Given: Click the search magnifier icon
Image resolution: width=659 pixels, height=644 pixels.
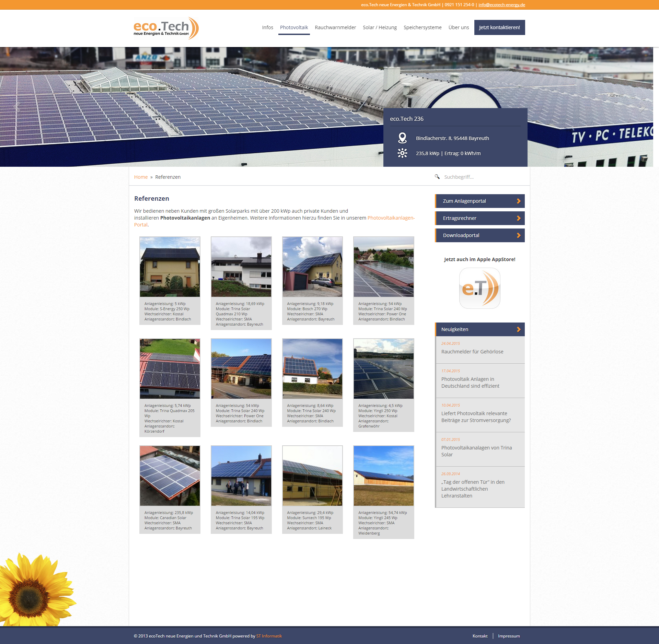Looking at the screenshot, I should (x=437, y=177).
